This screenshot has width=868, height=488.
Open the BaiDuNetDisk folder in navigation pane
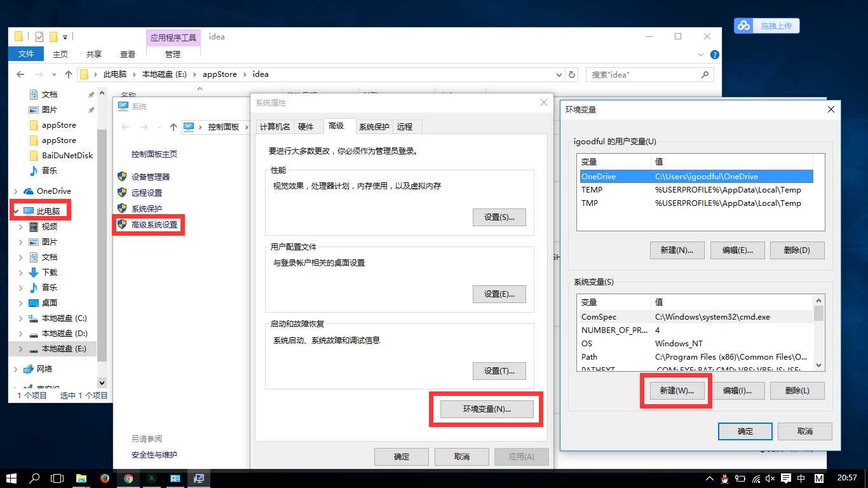67,155
